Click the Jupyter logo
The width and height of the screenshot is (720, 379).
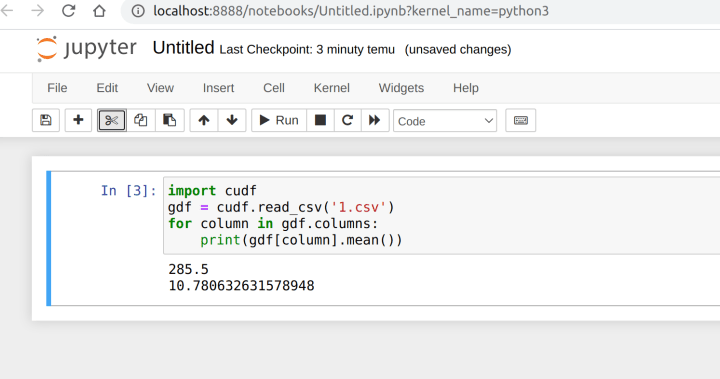(x=86, y=48)
